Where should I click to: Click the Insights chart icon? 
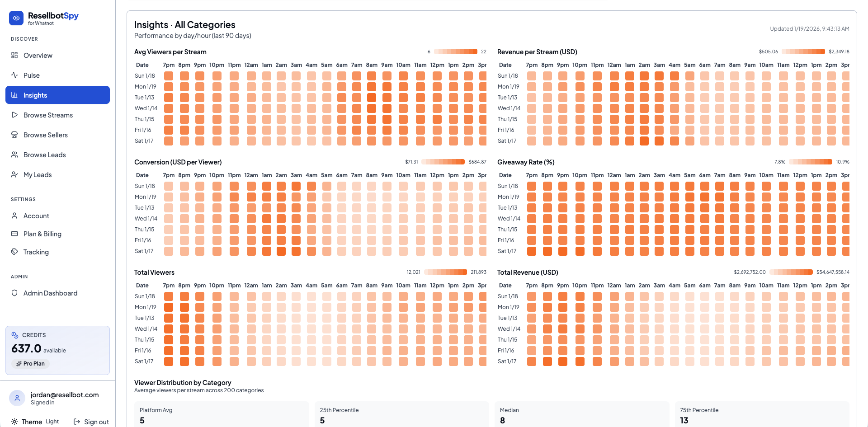[15, 95]
